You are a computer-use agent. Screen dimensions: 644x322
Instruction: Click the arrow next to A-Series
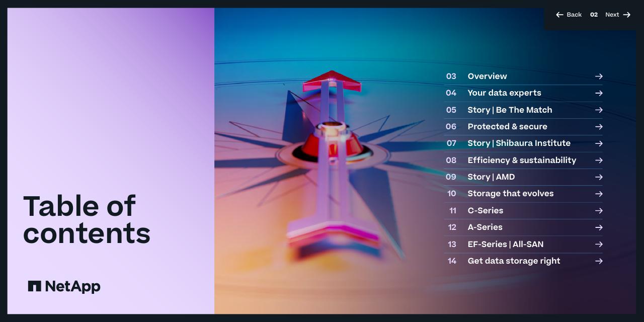tap(599, 227)
